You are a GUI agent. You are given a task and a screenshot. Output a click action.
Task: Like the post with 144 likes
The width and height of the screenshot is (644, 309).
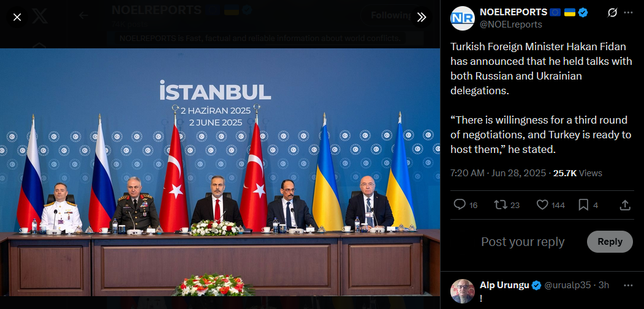[x=551, y=205]
